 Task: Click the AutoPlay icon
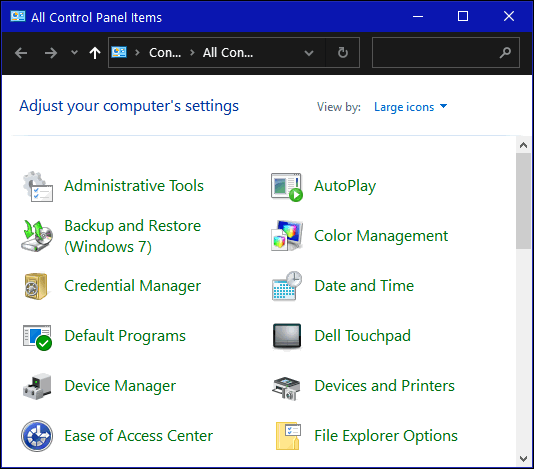tap(287, 187)
